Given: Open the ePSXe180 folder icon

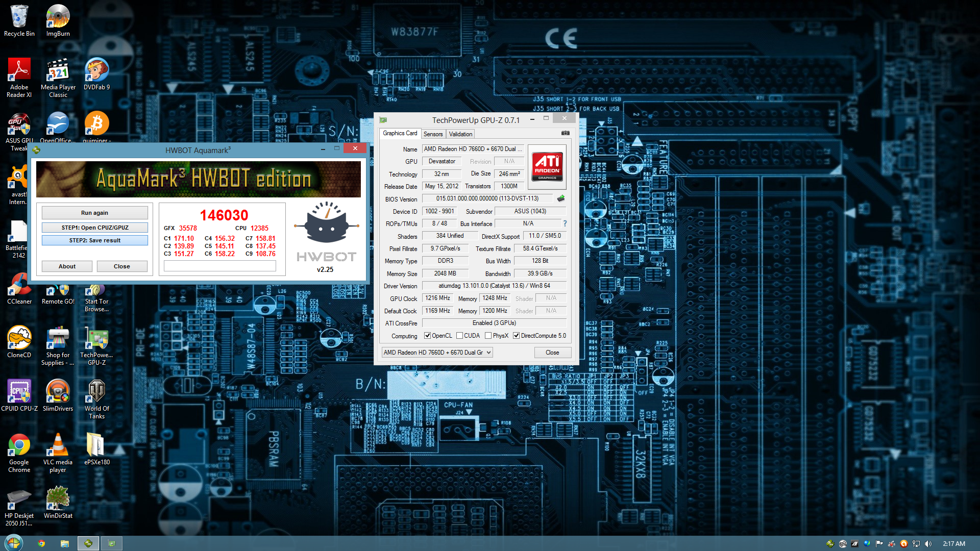Looking at the screenshot, I should 96,449.
